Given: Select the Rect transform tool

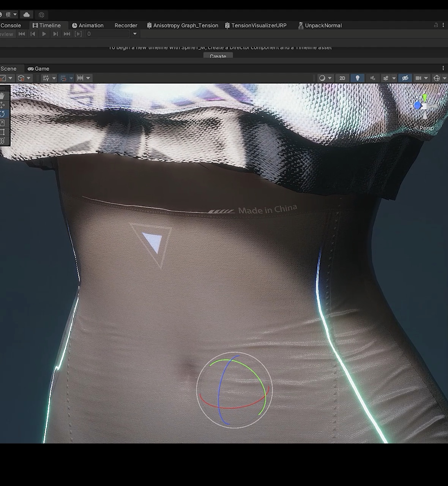Looking at the screenshot, I should (x=3, y=132).
